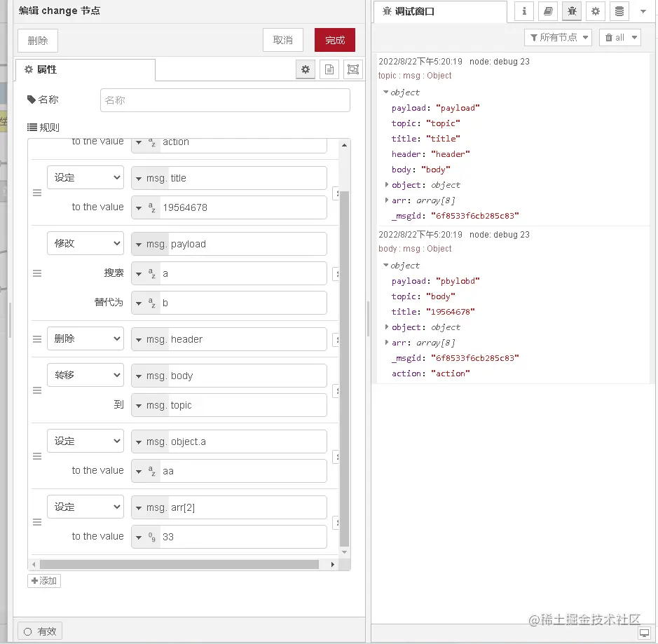
Task: Change type of value aa
Action: [x=146, y=471]
